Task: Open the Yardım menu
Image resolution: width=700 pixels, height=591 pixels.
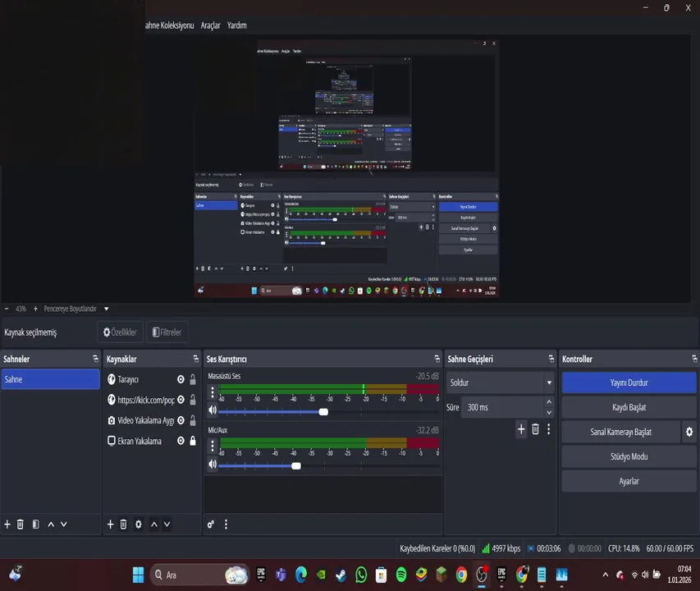Action: [x=236, y=25]
